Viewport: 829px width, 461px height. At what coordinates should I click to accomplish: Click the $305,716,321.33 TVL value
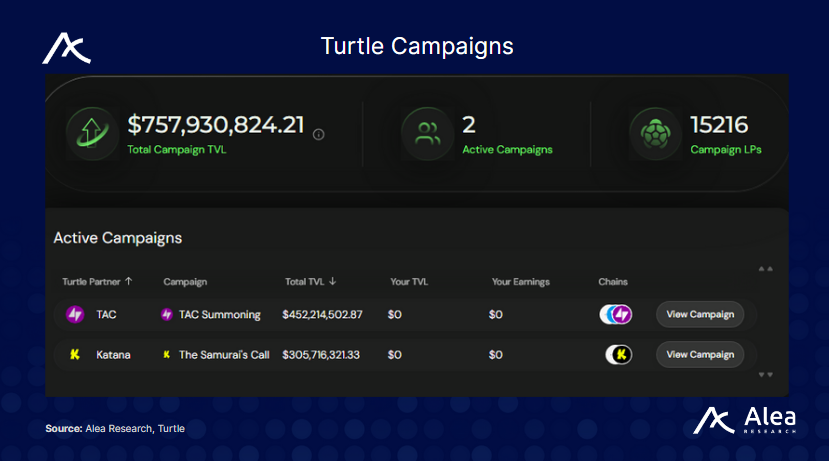coord(321,355)
